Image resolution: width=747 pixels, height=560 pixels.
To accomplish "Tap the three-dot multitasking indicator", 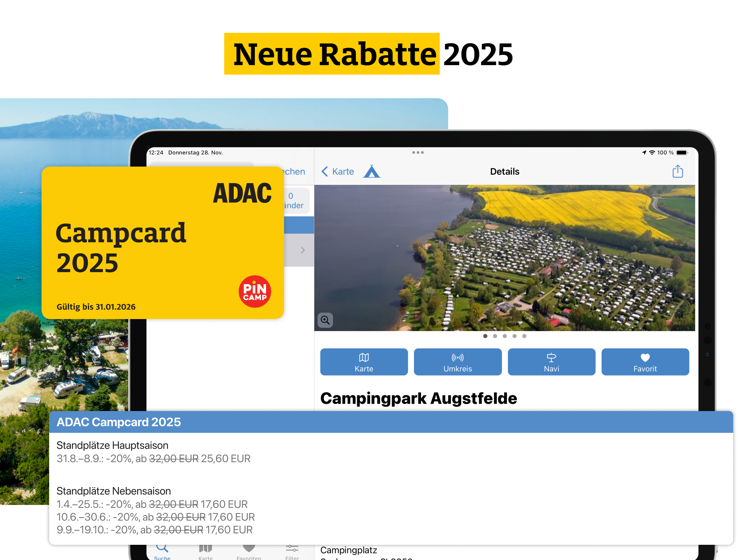I will (x=418, y=152).
